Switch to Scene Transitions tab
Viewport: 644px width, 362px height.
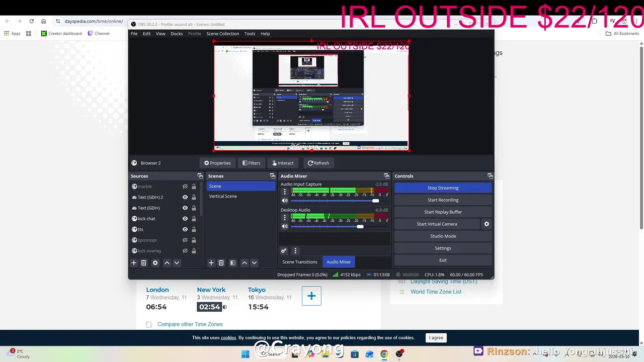[x=299, y=262]
